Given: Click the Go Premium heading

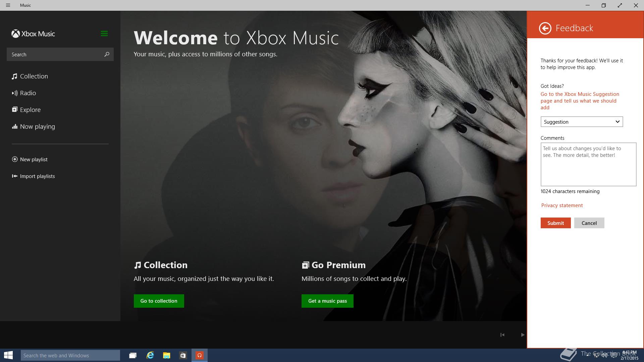Looking at the screenshot, I should 334,265.
